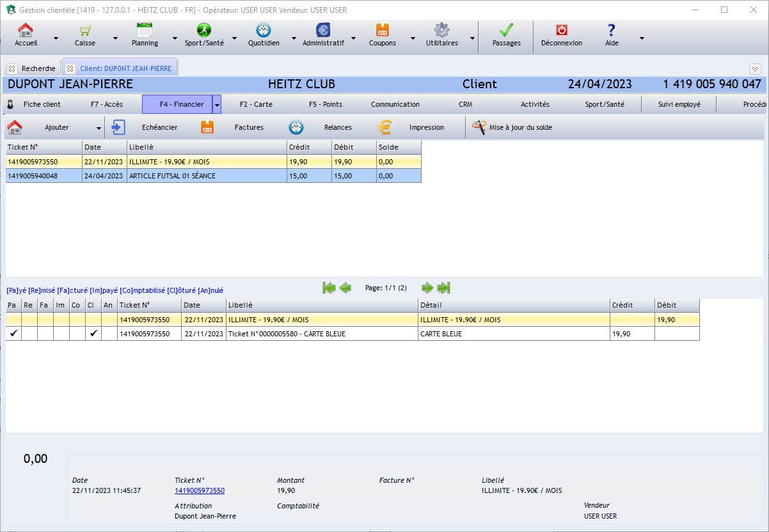Switch to the Recherche tab

point(38,68)
